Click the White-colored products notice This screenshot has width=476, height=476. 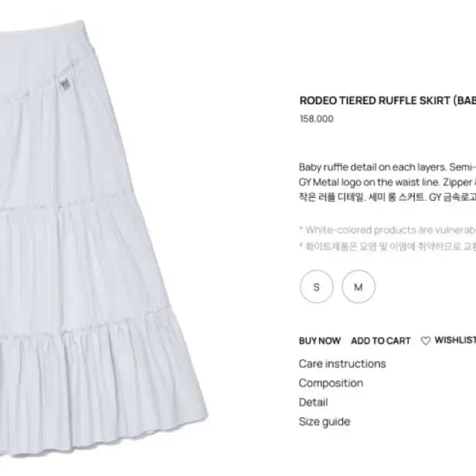tap(387, 230)
